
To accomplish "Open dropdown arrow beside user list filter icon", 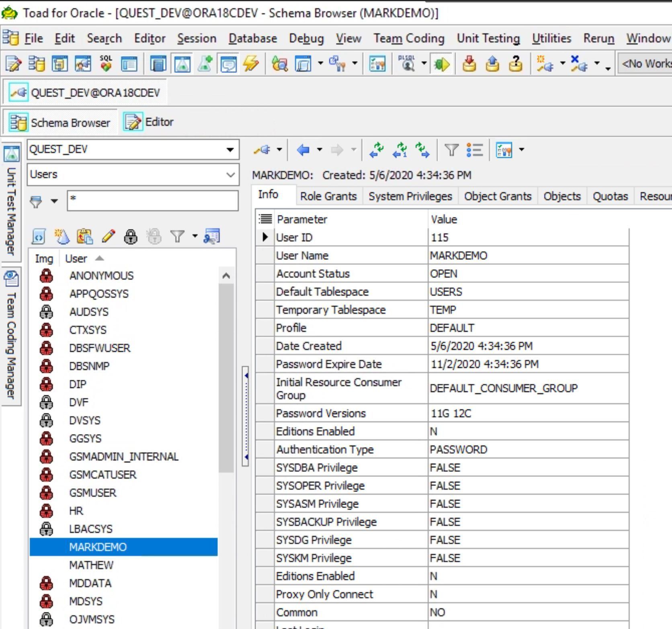I will pyautogui.click(x=195, y=236).
